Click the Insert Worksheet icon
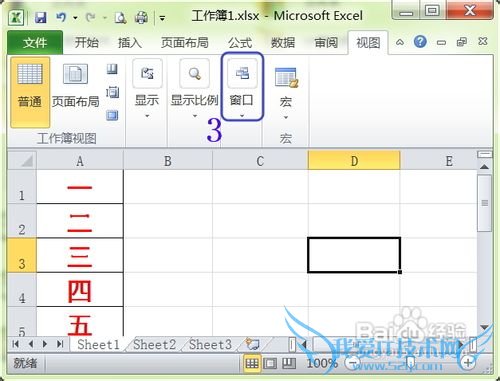The image size is (500, 381). coord(252,344)
